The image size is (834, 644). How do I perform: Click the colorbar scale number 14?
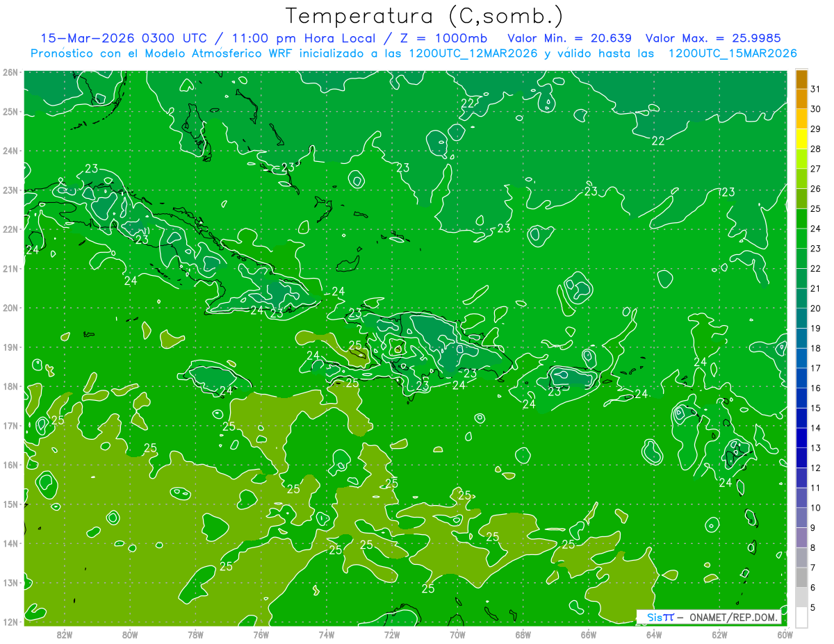[815, 428]
